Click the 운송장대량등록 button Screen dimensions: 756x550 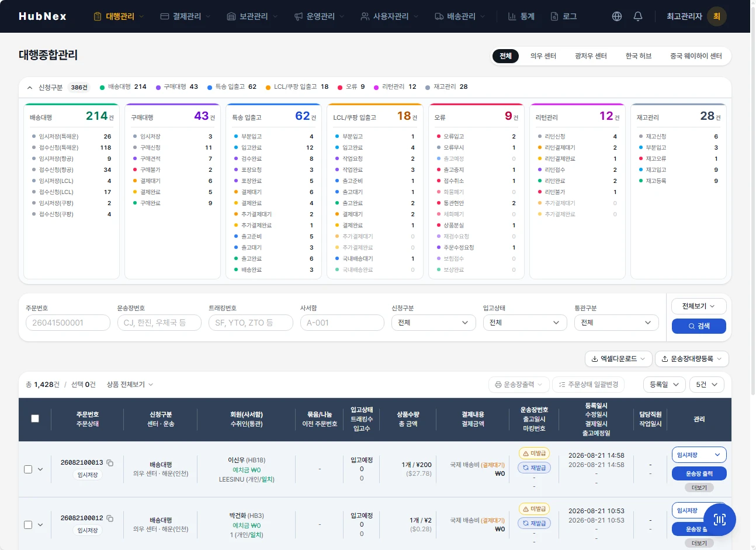(692, 359)
